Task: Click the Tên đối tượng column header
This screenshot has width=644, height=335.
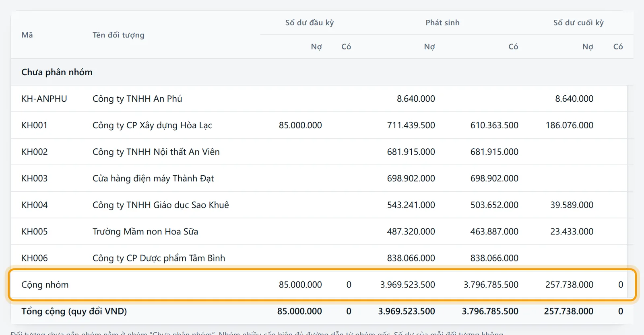Action: click(118, 35)
